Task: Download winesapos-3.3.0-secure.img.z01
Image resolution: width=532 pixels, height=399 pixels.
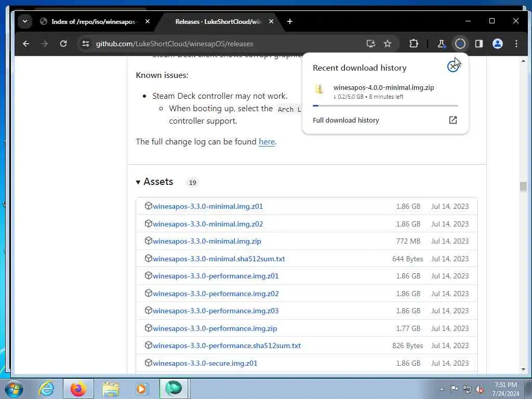Action: coord(205,363)
